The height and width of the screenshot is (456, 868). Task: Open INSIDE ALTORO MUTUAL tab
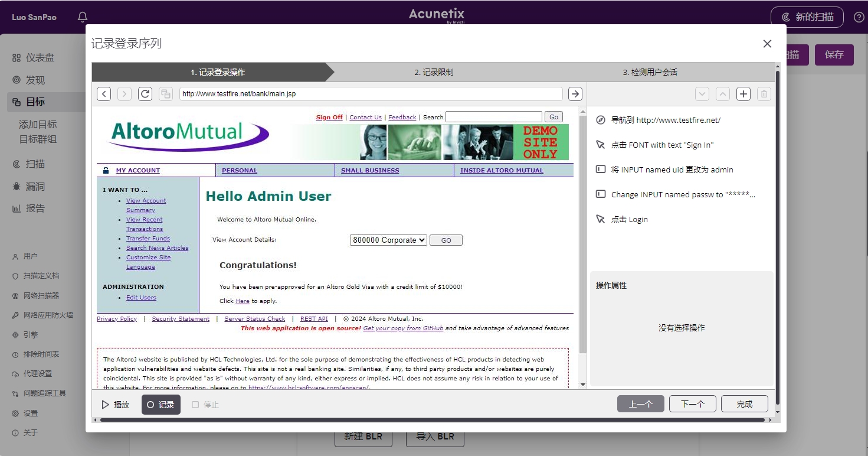click(x=502, y=170)
